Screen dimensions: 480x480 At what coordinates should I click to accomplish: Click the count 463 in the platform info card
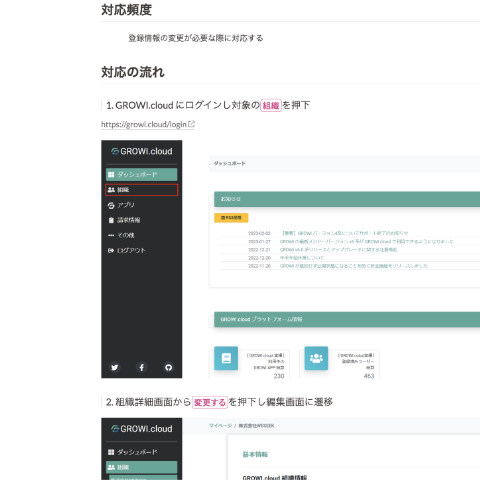point(369,376)
